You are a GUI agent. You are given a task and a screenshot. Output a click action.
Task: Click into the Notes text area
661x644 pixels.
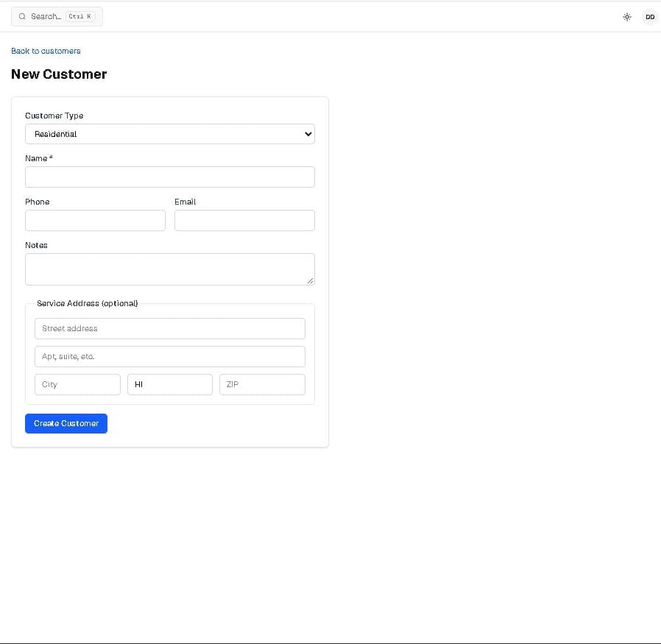pyautogui.click(x=170, y=269)
